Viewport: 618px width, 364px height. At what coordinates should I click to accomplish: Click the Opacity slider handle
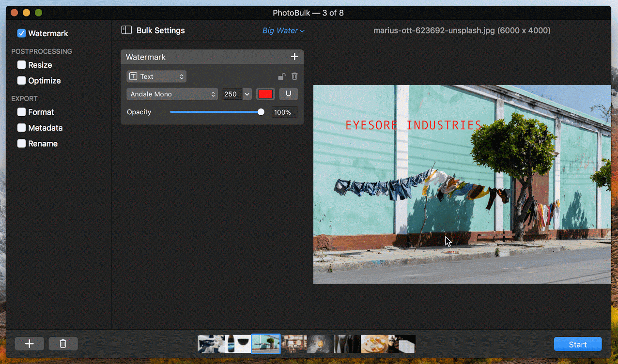[261, 112]
